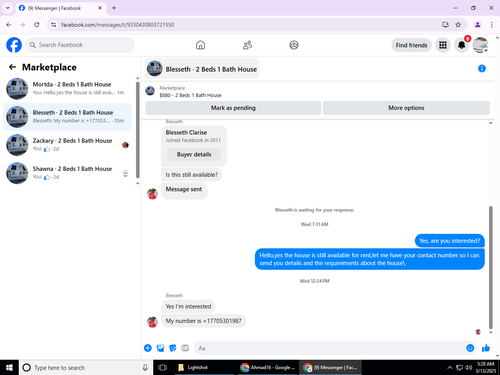This screenshot has height=375, width=500.
Task: Open the notifications bell
Action: tap(462, 45)
